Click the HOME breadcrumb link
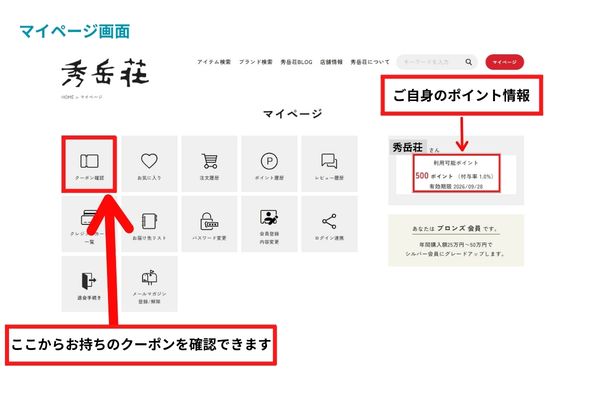 [67, 97]
